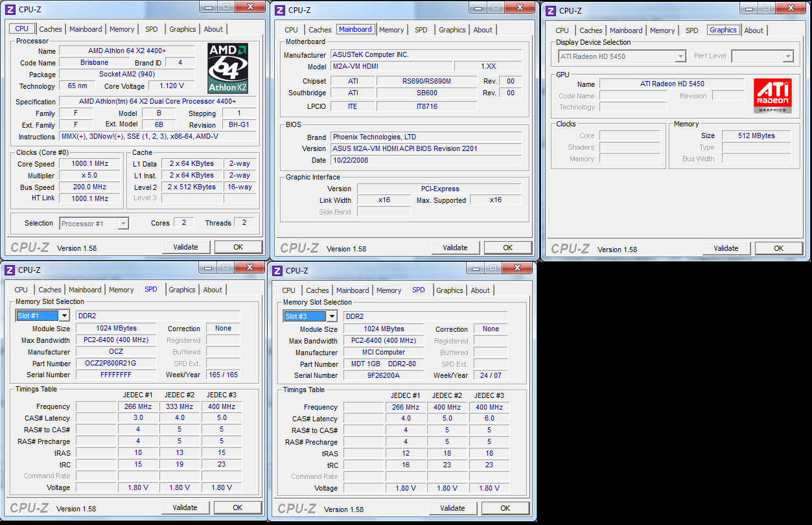This screenshot has width=812, height=525.
Task: Click the GPU Name ATI Radeon HD 5450 field
Action: [672, 84]
